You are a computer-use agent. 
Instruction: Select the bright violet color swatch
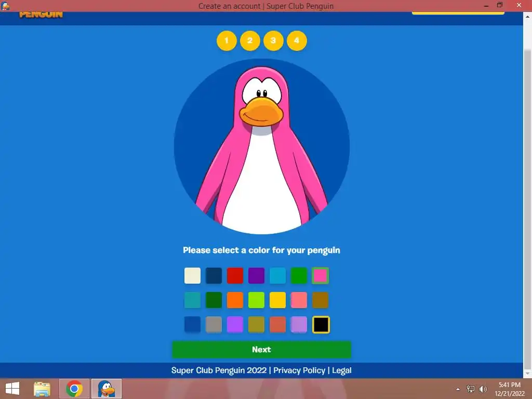[235, 324]
